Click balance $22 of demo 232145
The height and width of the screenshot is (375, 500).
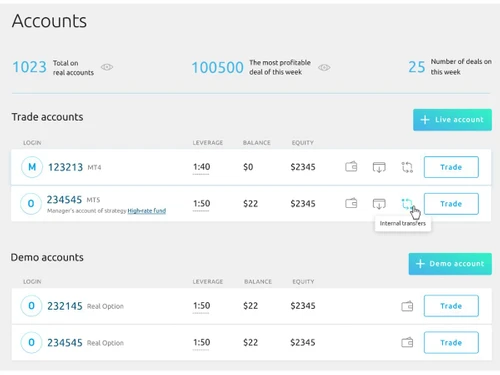[250, 306]
